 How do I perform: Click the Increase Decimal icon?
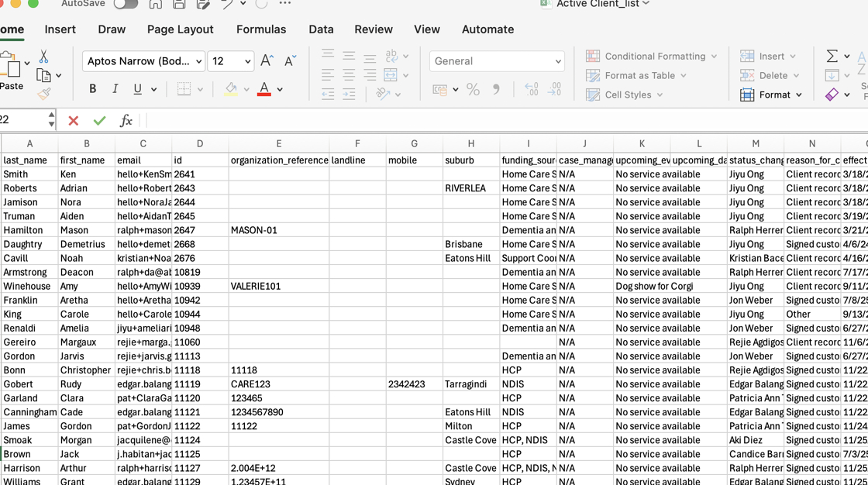point(532,89)
